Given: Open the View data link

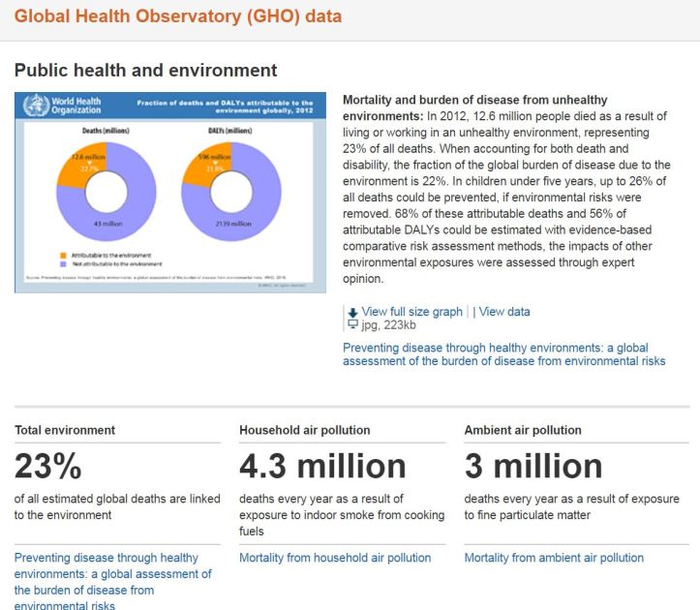Looking at the screenshot, I should click(x=504, y=312).
